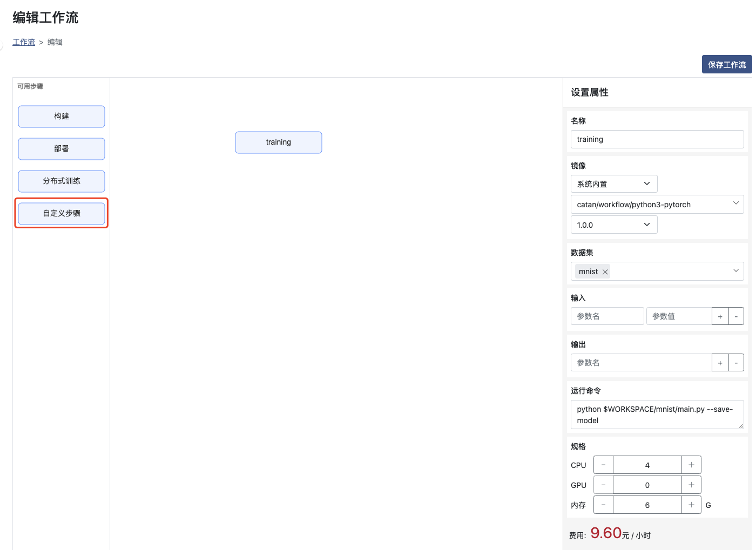The image size is (756, 550).
Task: Open the 系统内置 image source dropdown
Action: tap(613, 184)
